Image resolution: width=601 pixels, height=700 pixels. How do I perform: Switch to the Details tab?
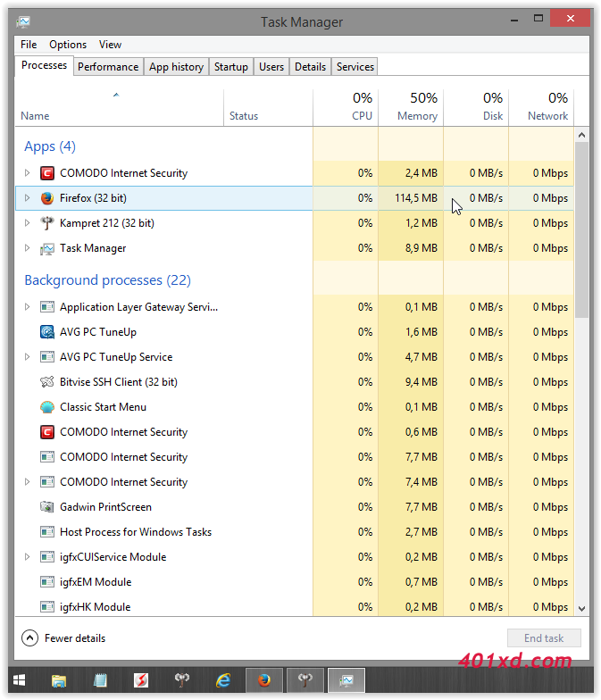pyautogui.click(x=311, y=66)
